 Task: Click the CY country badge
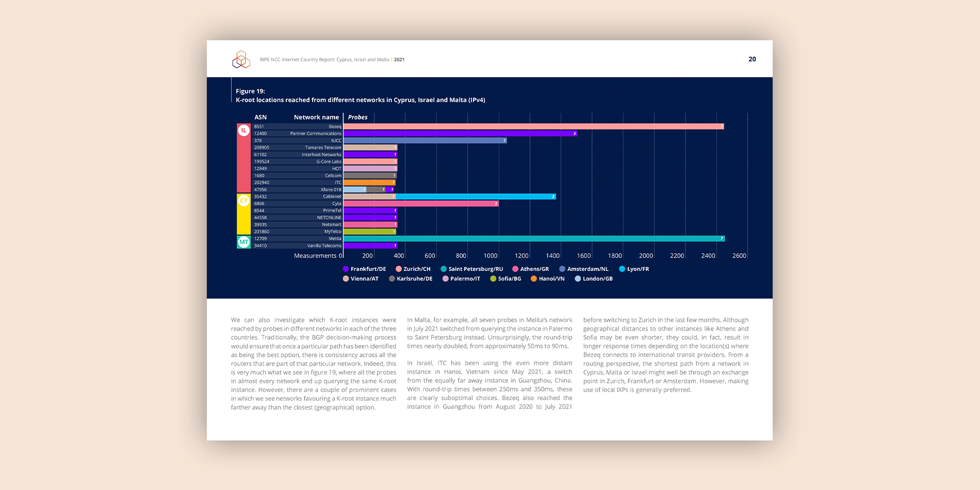point(243,201)
